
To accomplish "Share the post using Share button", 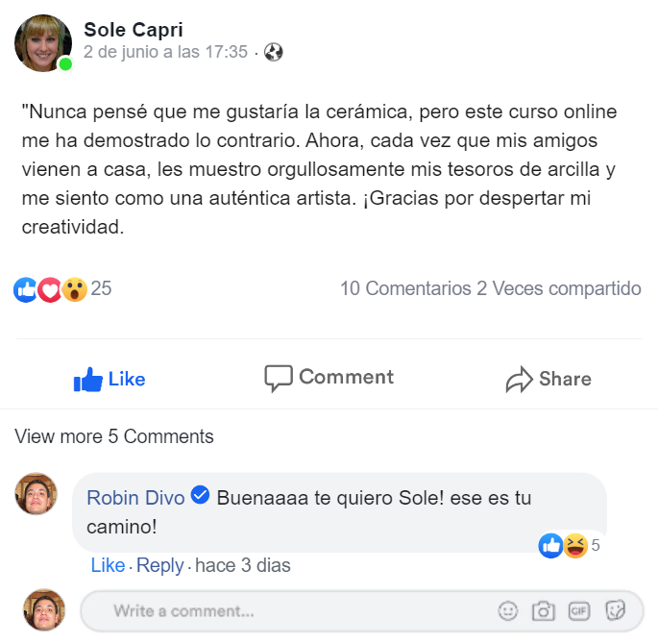I will click(x=548, y=379).
